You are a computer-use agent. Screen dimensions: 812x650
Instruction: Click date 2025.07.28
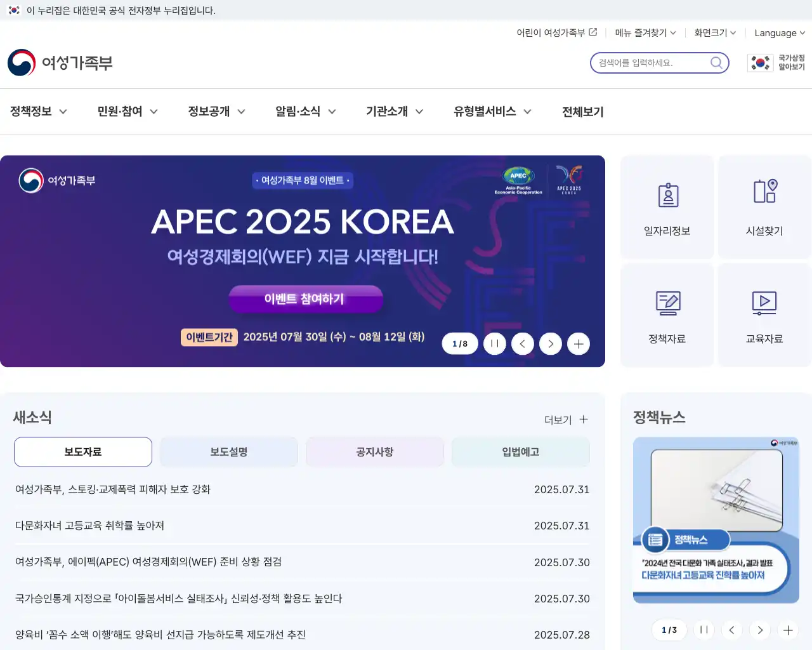pos(562,635)
